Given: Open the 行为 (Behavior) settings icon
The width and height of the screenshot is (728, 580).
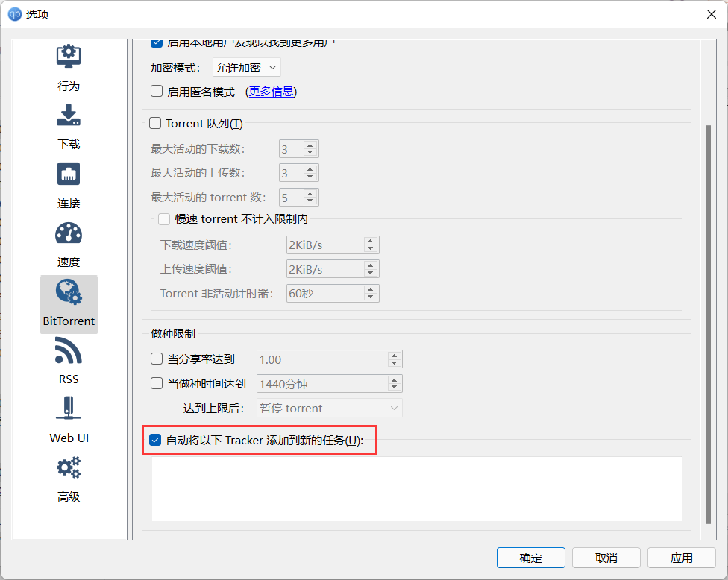Looking at the screenshot, I should (69, 56).
